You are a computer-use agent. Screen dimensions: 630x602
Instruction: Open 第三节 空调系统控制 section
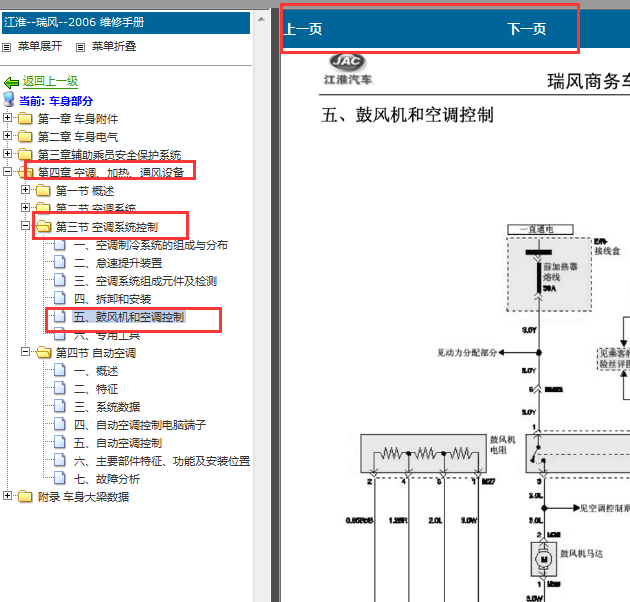[x=107, y=227]
